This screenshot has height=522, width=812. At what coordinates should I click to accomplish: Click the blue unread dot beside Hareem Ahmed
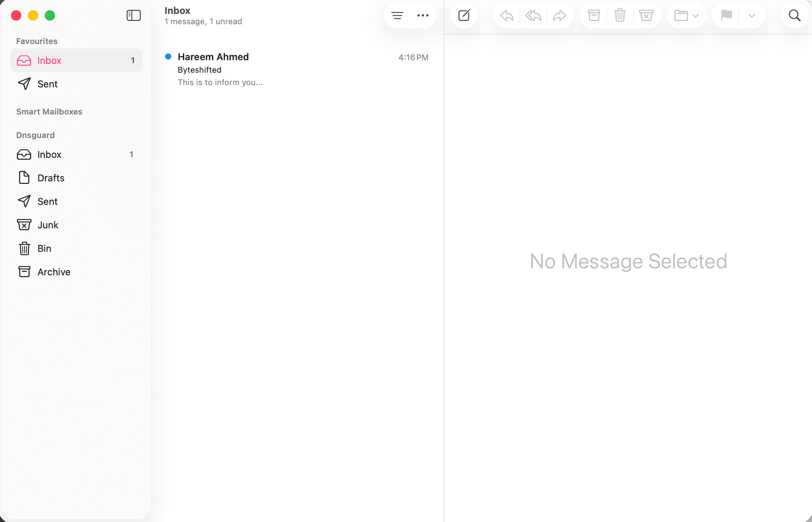[168, 57]
